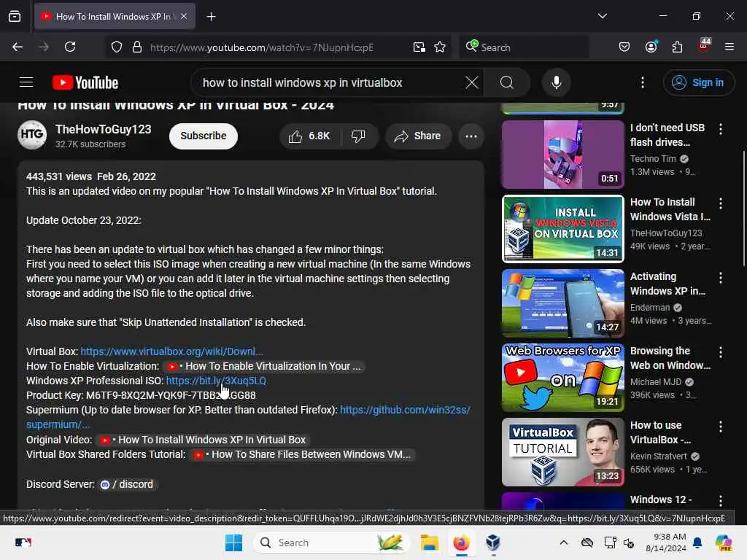List all tabs dropdown arrow
The height and width of the screenshot is (560, 747).
tap(602, 16)
